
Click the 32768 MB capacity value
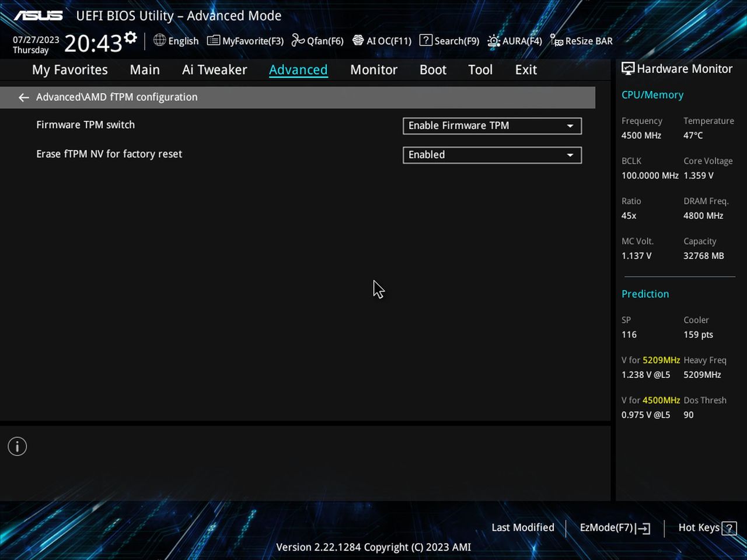tap(704, 256)
